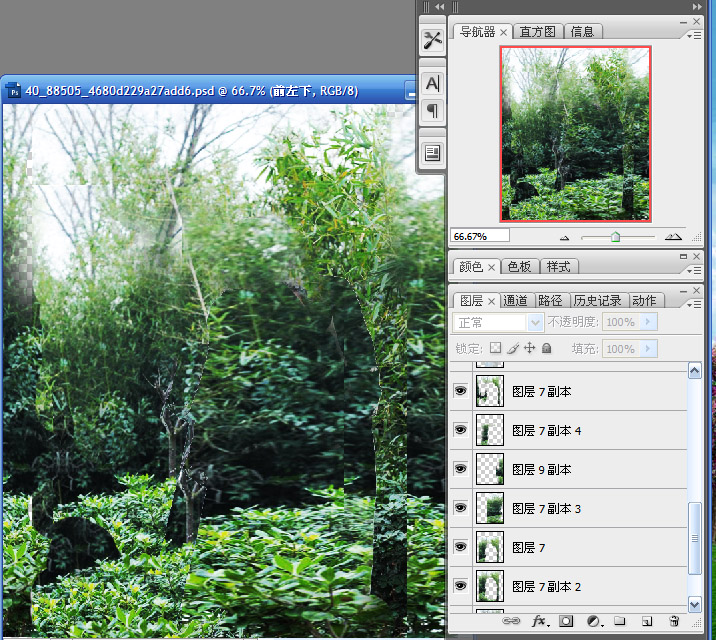Hide layer 图层 7
The image size is (716, 640).
[460, 546]
